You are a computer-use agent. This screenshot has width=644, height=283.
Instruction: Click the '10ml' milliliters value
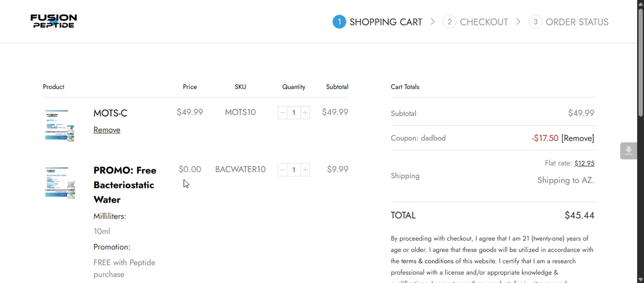point(102,231)
